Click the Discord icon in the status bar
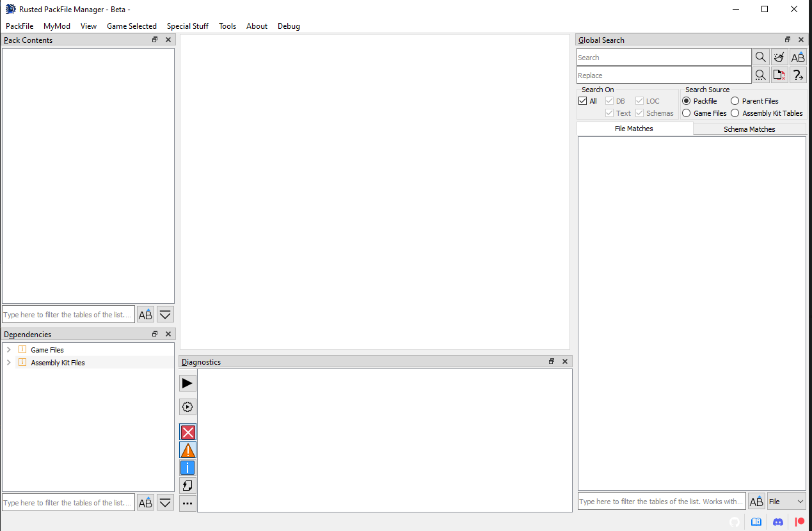The width and height of the screenshot is (812, 531). (x=777, y=521)
